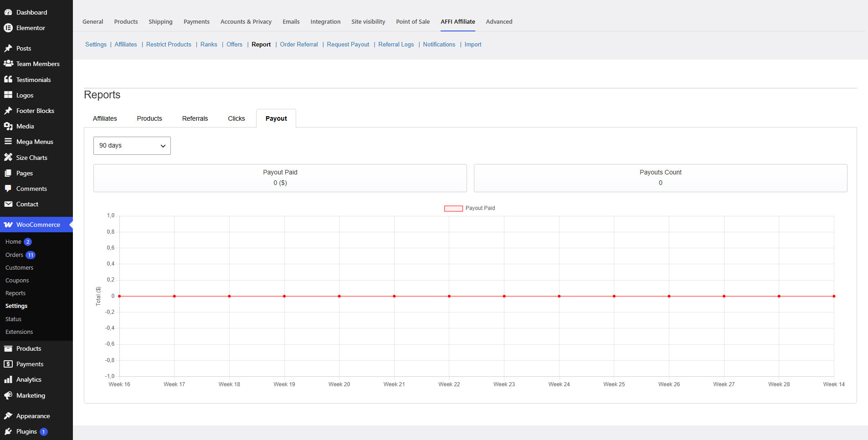Open the Point of Sale tab
Screen dimensions: 868x440
(413, 21)
